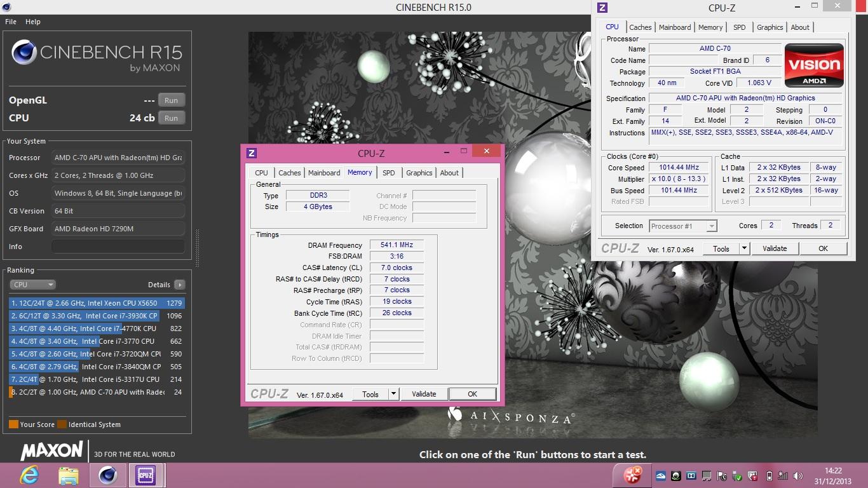The width and height of the screenshot is (868, 488).
Task: Click OK in pink CPU-Z memory window
Action: click(472, 394)
